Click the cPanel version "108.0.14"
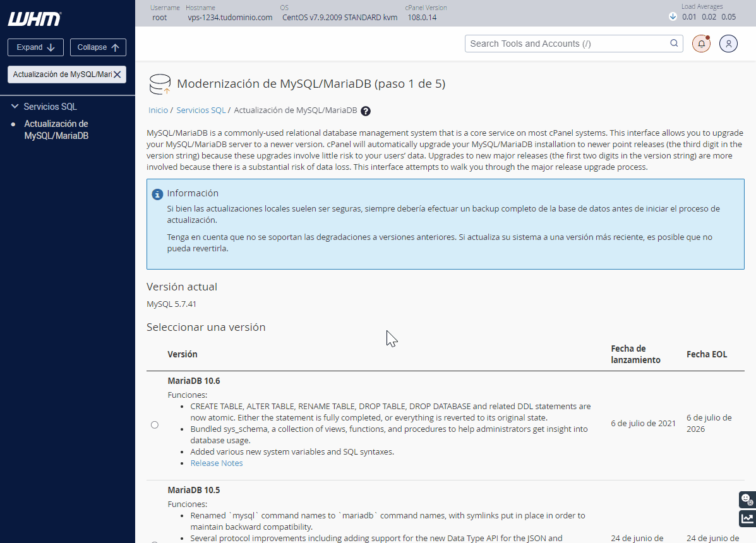Screen dimensions: 756x543 [x=422, y=17]
